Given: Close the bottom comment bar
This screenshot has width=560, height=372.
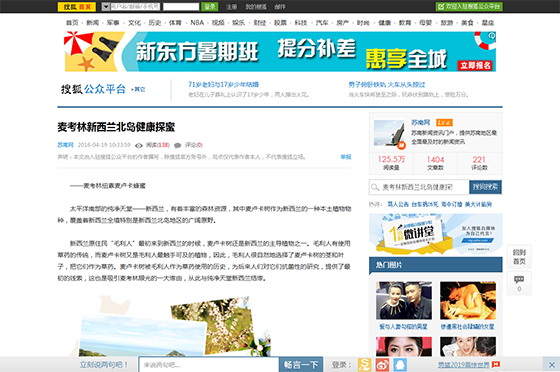Looking at the screenshot, I should point(551,365).
